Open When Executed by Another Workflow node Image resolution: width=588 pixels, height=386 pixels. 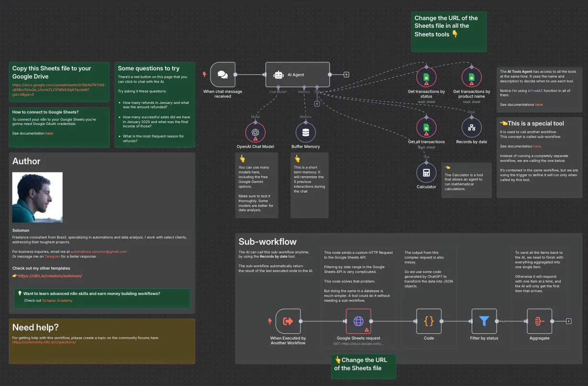coord(288,321)
